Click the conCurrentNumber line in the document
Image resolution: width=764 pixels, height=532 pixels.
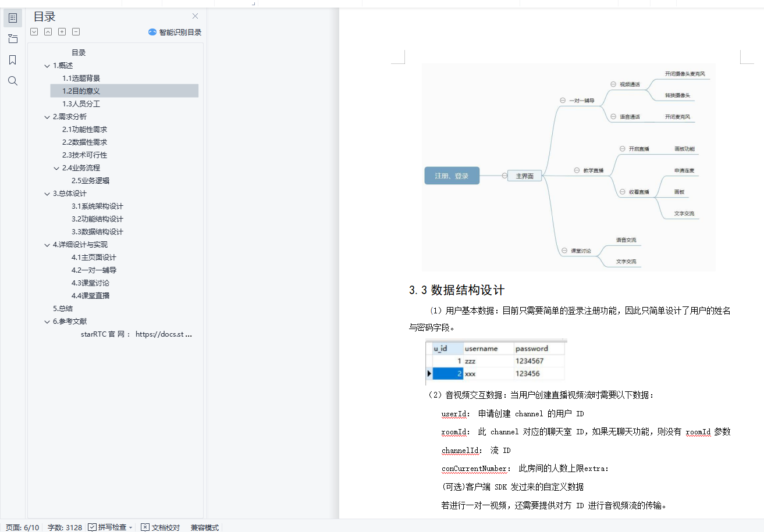[525, 468]
